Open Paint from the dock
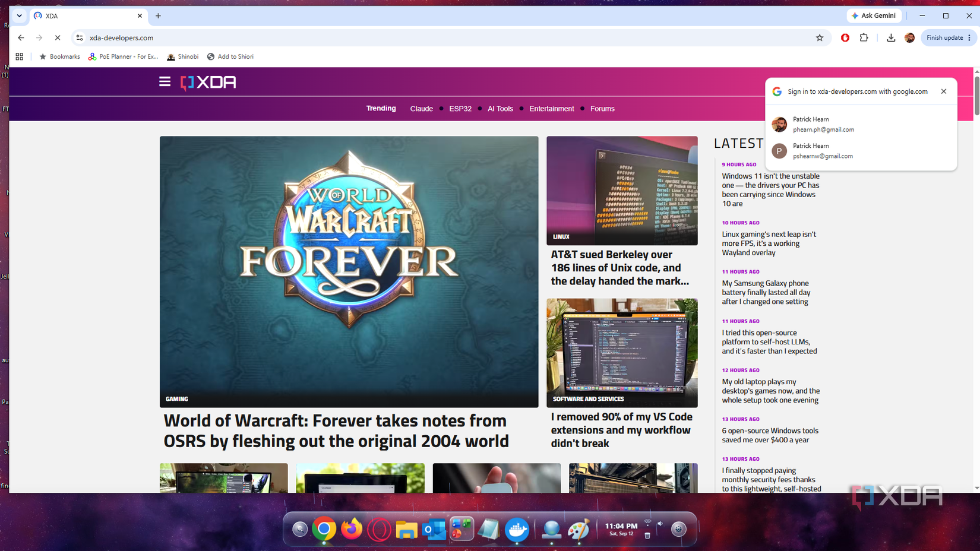 (x=578, y=528)
